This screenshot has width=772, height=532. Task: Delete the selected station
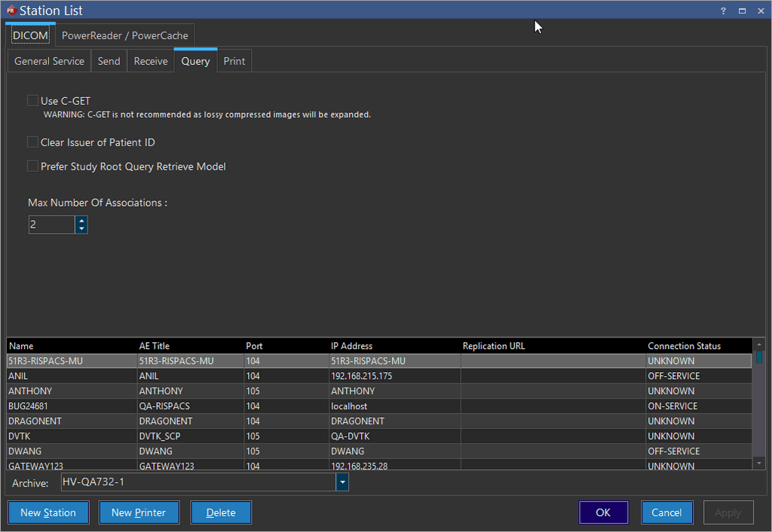[x=221, y=512]
